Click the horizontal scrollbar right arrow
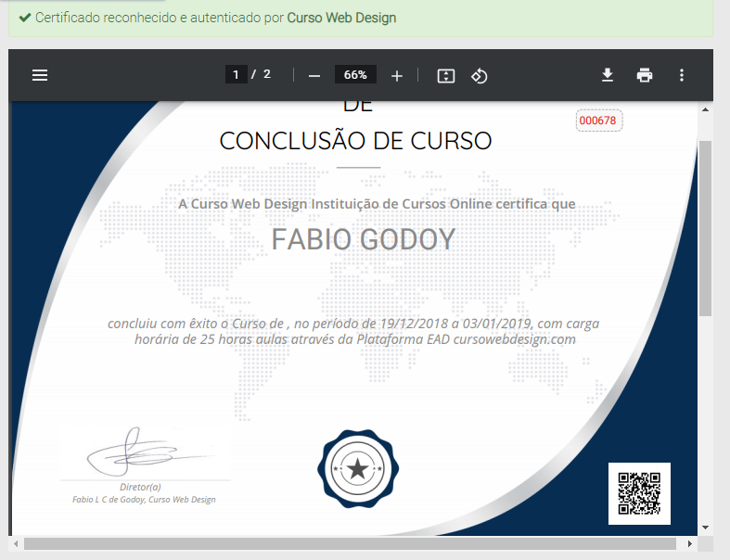This screenshot has height=560, width=730. 690,543
